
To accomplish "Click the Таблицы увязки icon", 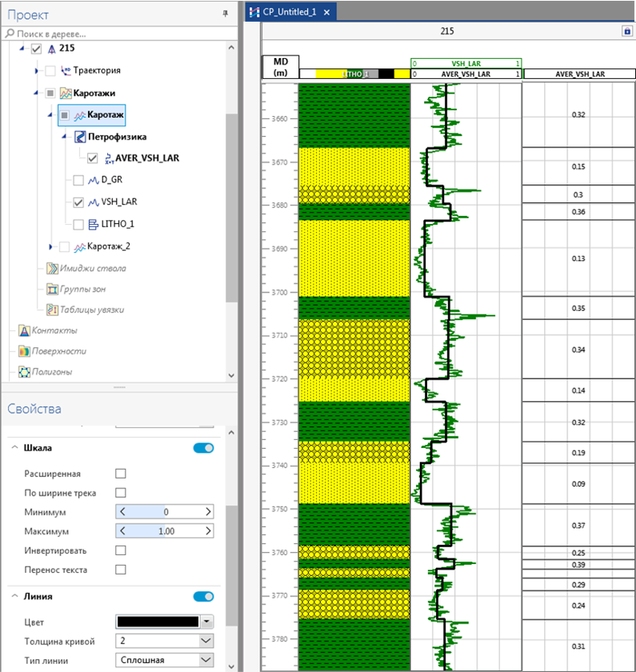I will 52,309.
